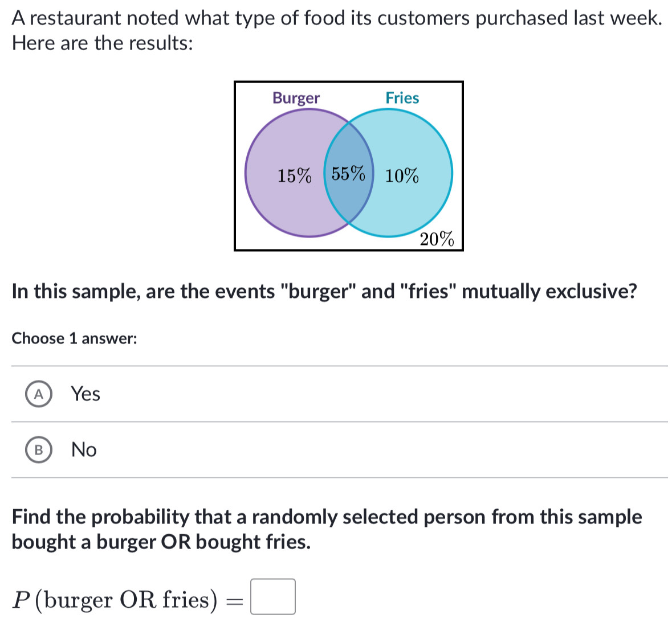Click the words "bought a burger OR bought fries"
The height and width of the screenshot is (618, 672).
[x=161, y=542]
